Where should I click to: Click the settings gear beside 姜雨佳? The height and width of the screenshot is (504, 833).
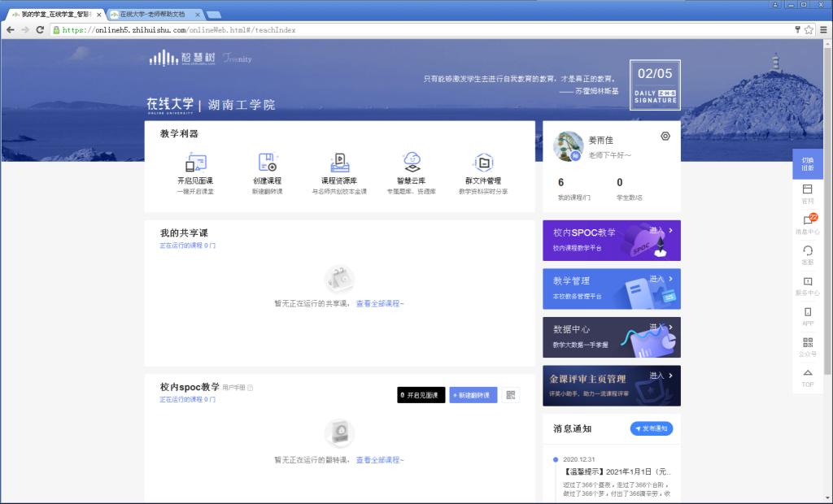665,137
